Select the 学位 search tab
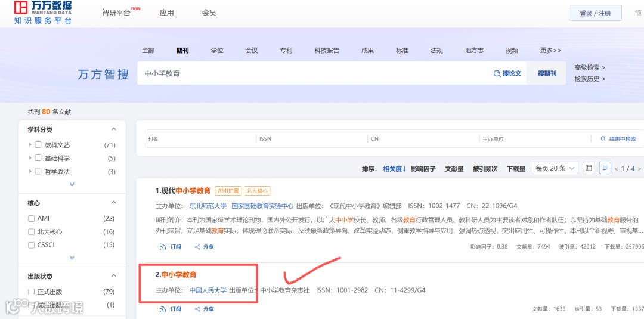 217,51
